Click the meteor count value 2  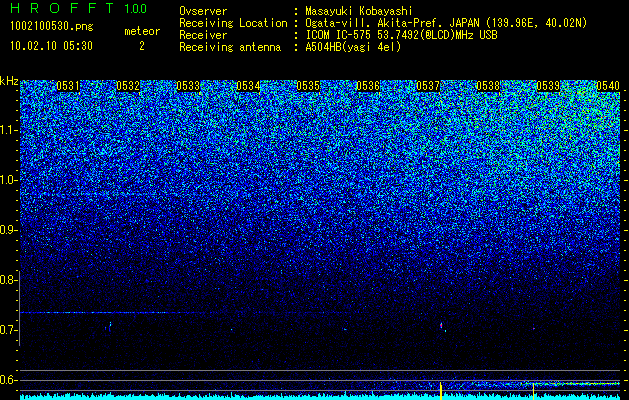[x=142, y=46]
